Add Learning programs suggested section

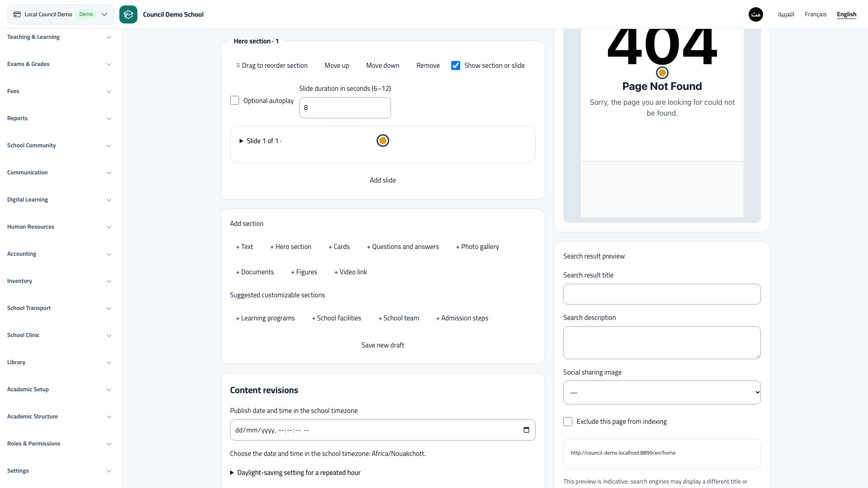[x=265, y=318]
